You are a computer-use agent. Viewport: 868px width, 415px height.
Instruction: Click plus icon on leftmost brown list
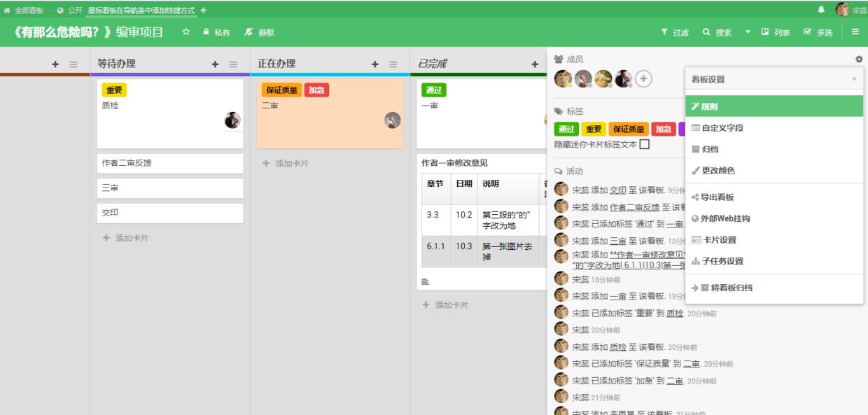(55, 64)
